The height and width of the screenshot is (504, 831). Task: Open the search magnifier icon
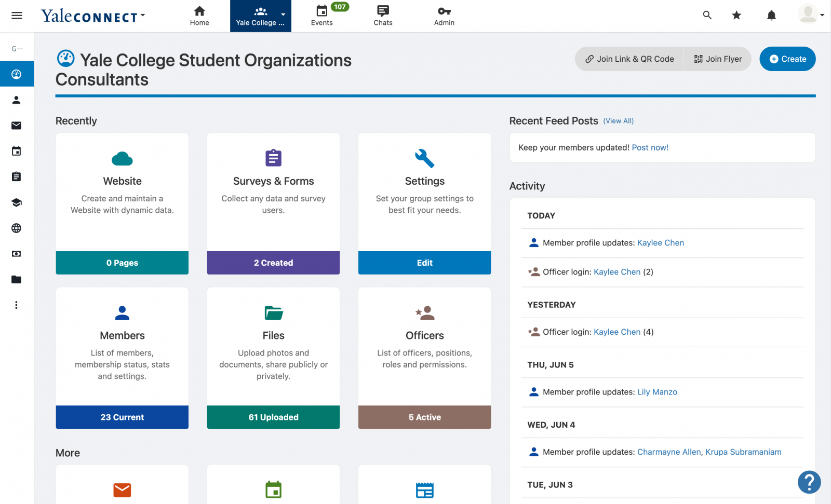tap(707, 15)
